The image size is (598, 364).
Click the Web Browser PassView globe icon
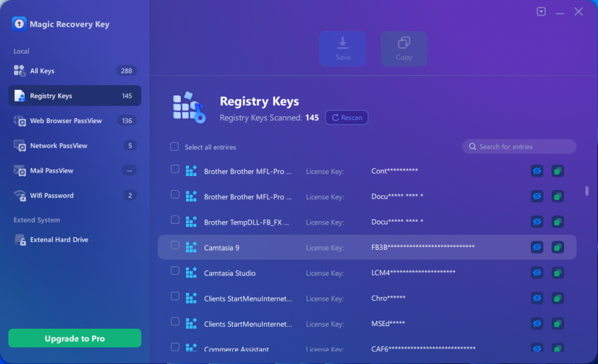(x=19, y=120)
